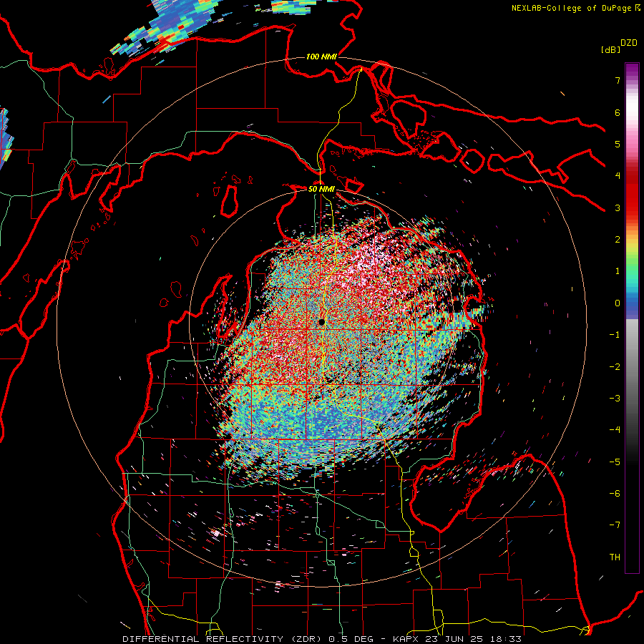Click the 4 value on the color scale
The image size is (644, 644).
(618, 176)
